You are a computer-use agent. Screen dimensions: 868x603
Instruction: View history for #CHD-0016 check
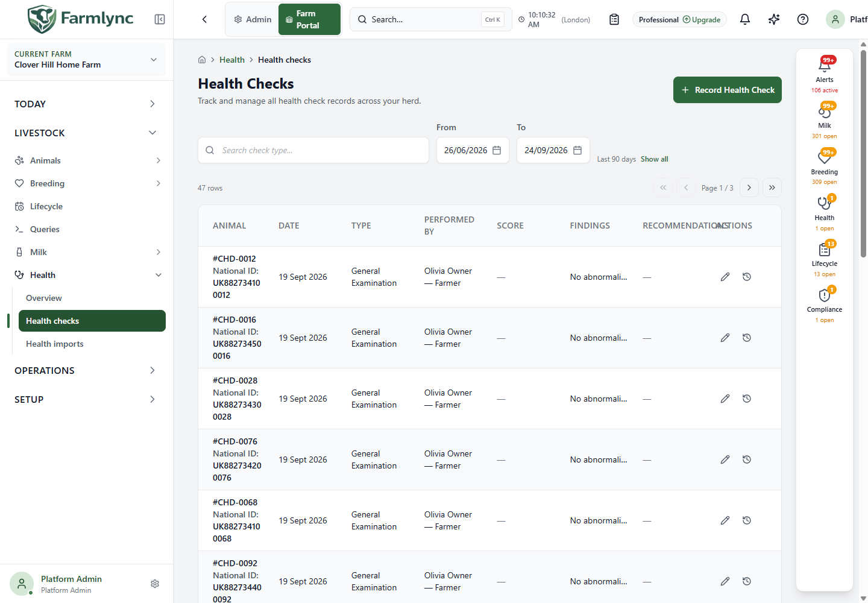coord(747,338)
